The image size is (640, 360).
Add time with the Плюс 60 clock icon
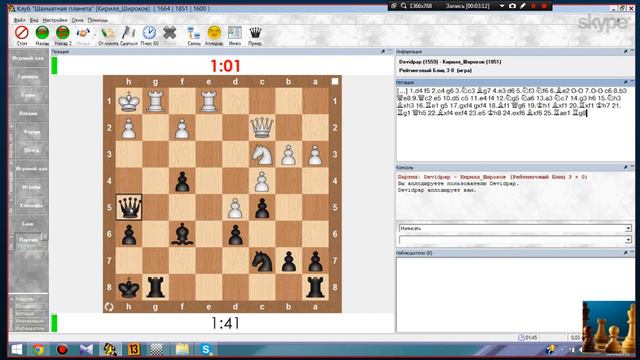click(149, 33)
